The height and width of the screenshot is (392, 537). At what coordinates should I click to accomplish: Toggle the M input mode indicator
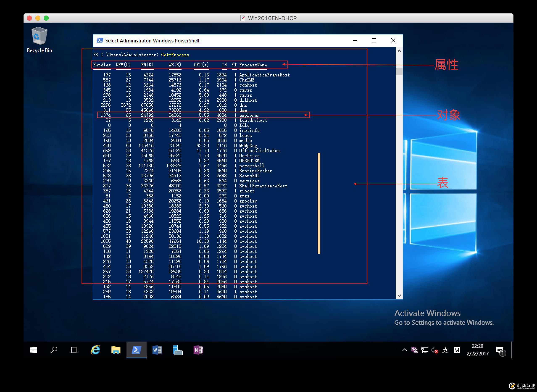click(x=457, y=350)
